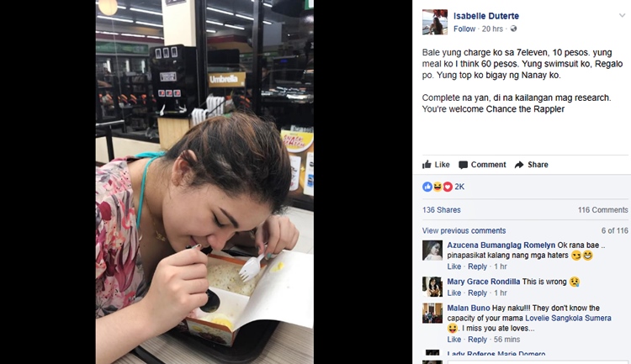Click the Comment speech bubble icon
The height and width of the screenshot is (364, 631).
pos(464,165)
